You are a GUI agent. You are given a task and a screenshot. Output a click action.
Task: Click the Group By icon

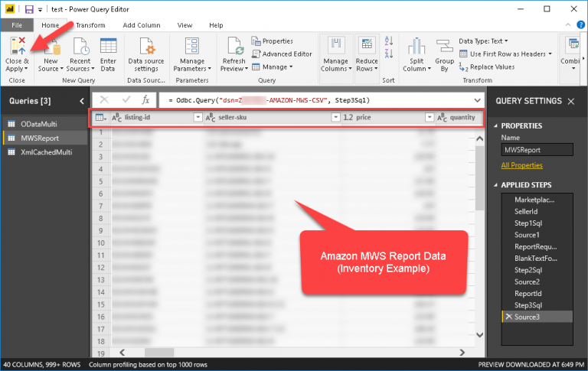click(445, 47)
